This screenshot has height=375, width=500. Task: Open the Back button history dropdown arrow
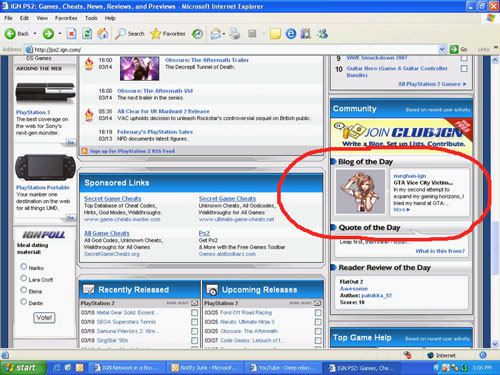(x=35, y=34)
